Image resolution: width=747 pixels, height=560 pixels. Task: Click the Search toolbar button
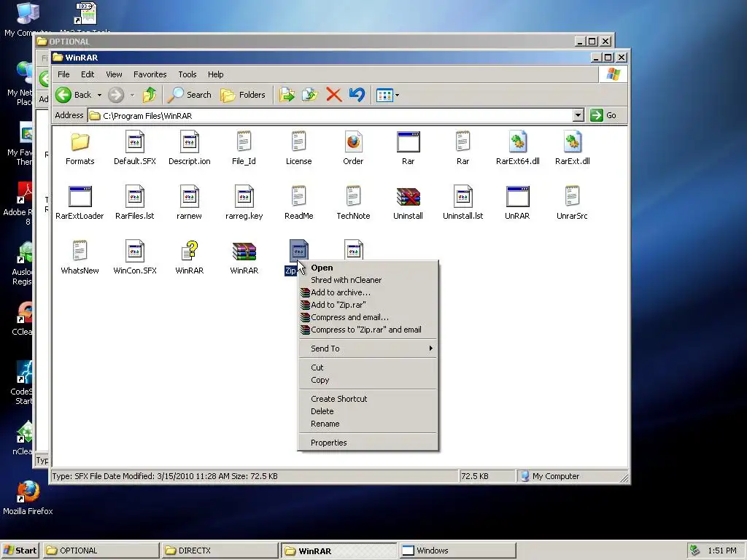pyautogui.click(x=190, y=95)
